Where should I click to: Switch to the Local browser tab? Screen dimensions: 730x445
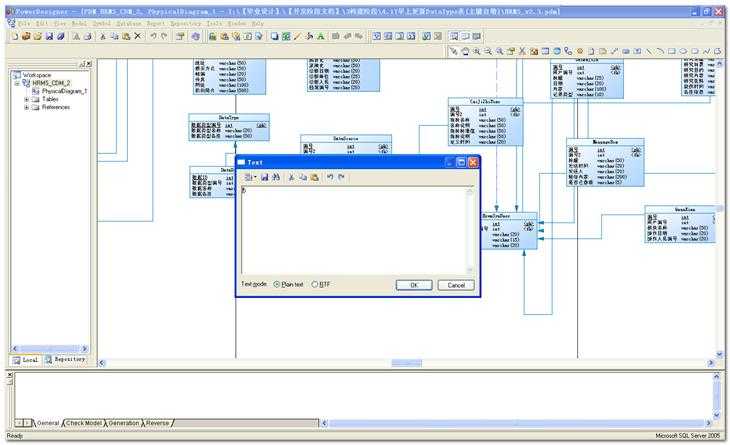(26, 360)
